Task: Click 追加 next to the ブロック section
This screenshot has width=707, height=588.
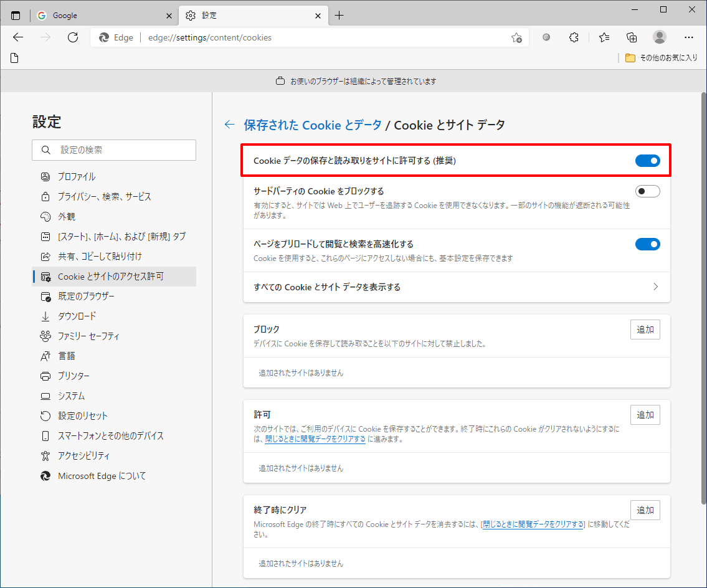Action: 645,330
